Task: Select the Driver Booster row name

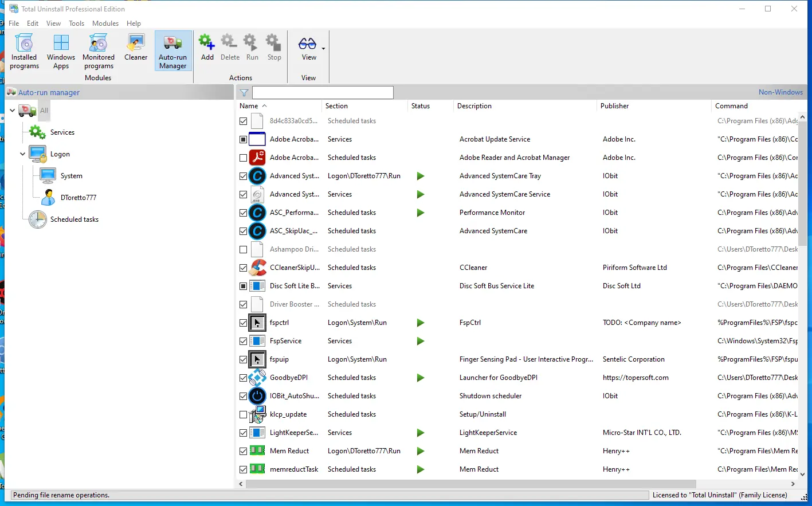Action: (x=295, y=304)
